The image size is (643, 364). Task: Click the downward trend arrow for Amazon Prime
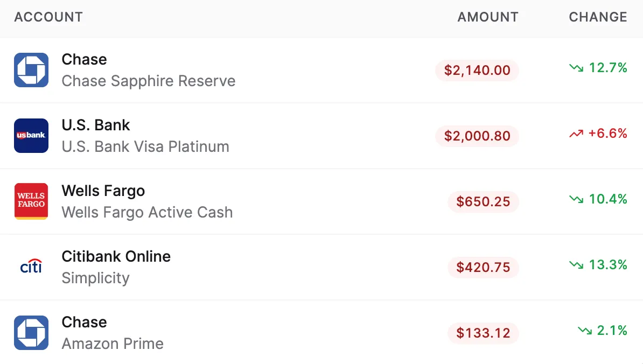[585, 330]
